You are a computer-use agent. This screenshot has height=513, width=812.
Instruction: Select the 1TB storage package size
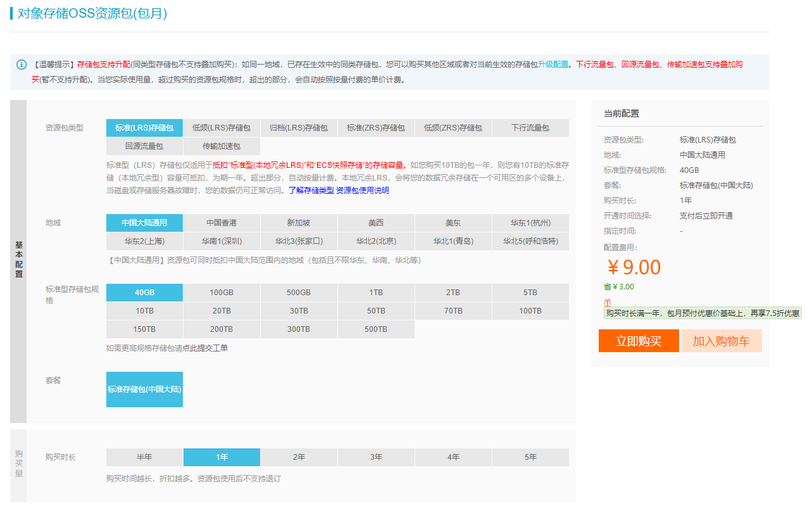coord(376,293)
